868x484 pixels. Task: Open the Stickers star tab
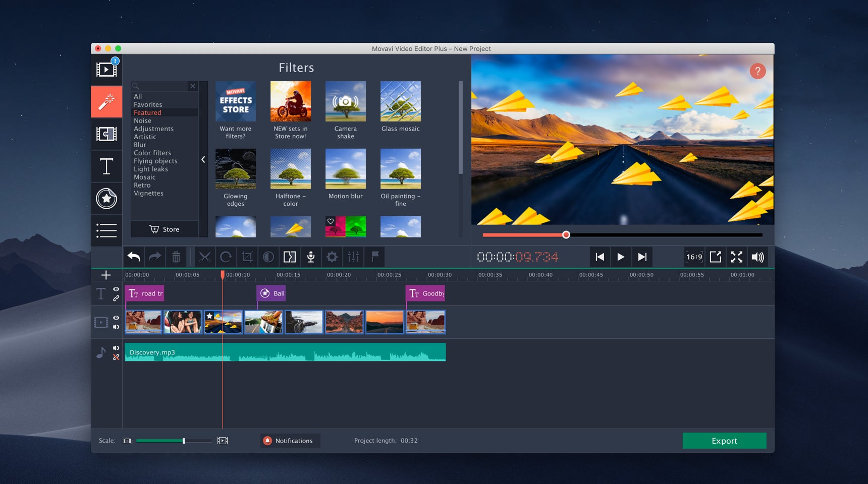[106, 199]
